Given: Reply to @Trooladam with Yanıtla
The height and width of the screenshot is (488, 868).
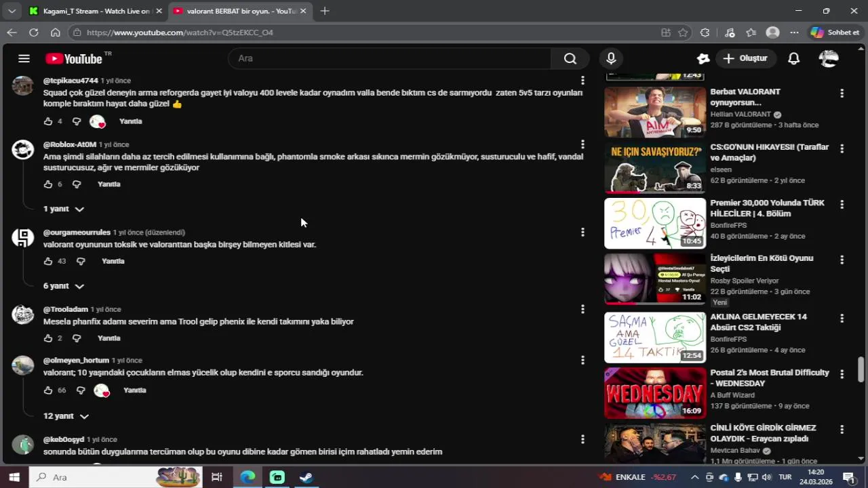Looking at the screenshot, I should pyautogui.click(x=109, y=338).
